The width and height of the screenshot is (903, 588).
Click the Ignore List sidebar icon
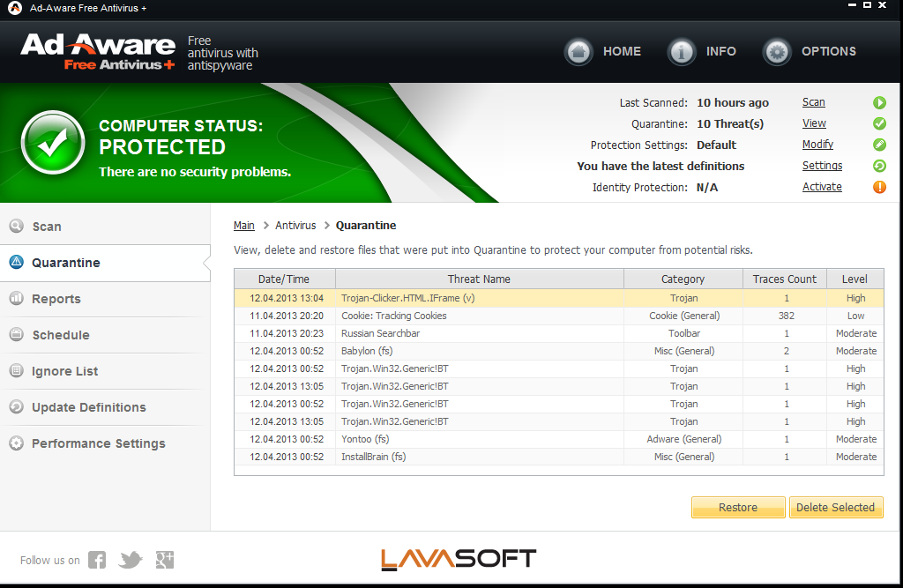16,370
